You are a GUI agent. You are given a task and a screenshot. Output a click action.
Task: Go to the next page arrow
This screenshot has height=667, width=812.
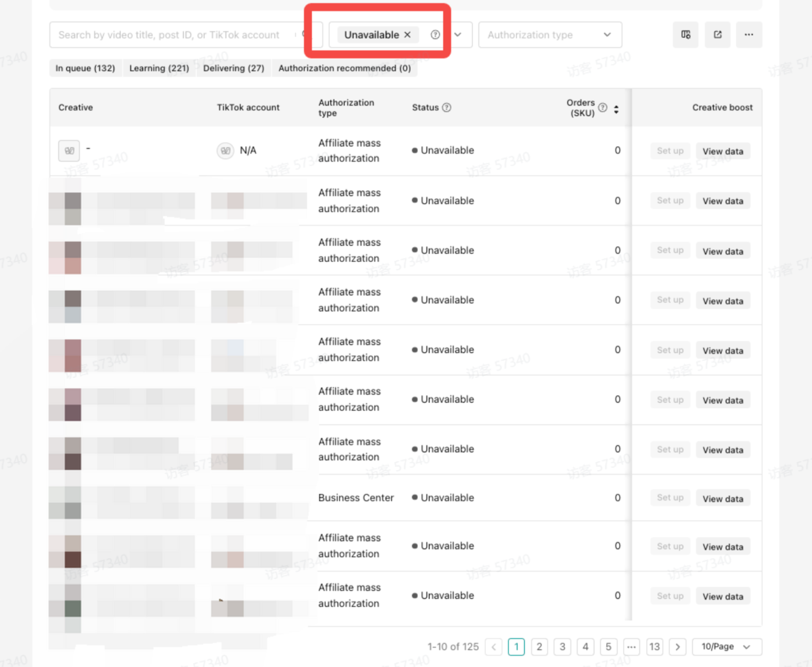tap(677, 647)
